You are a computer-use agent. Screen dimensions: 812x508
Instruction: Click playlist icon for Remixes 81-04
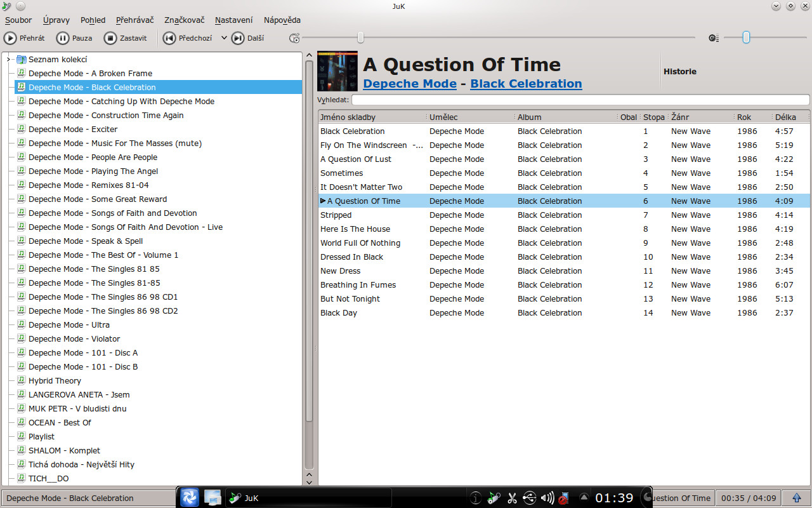pos(21,185)
